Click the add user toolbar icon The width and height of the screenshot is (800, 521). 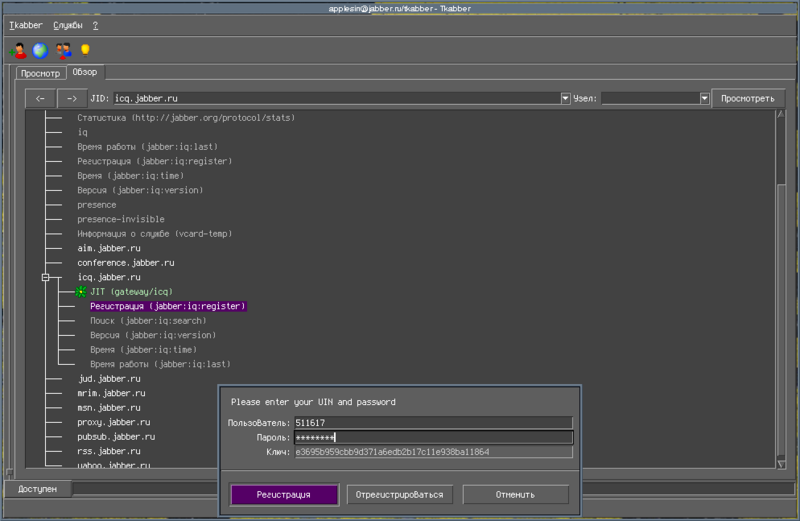[17, 50]
